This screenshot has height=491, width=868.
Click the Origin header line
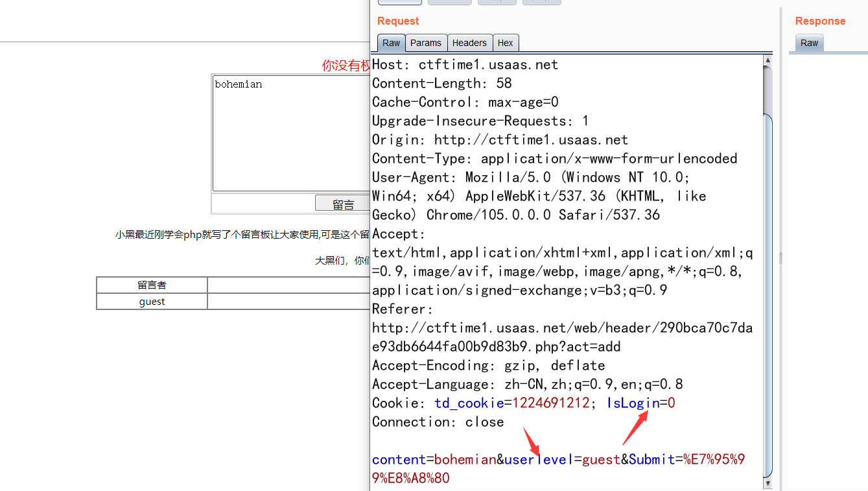click(500, 140)
